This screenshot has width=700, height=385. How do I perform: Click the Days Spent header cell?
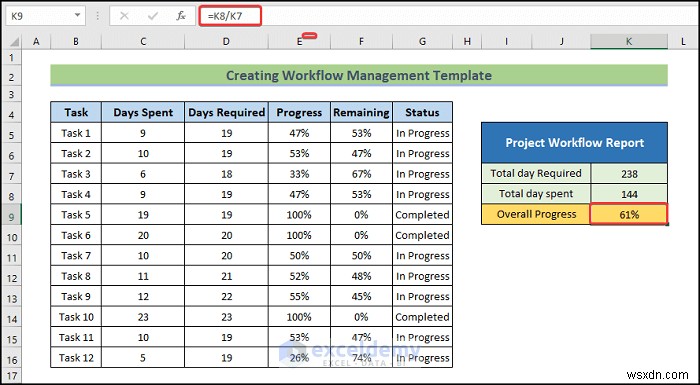(x=143, y=112)
